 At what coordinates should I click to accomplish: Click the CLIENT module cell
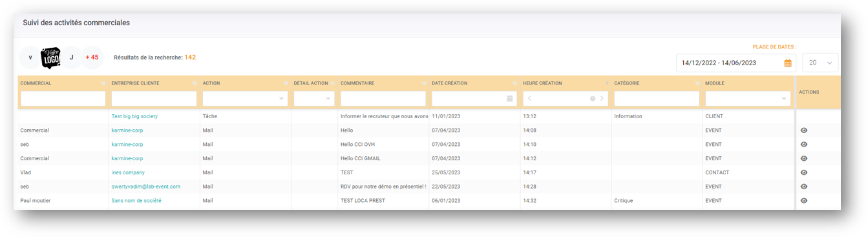pos(714,116)
